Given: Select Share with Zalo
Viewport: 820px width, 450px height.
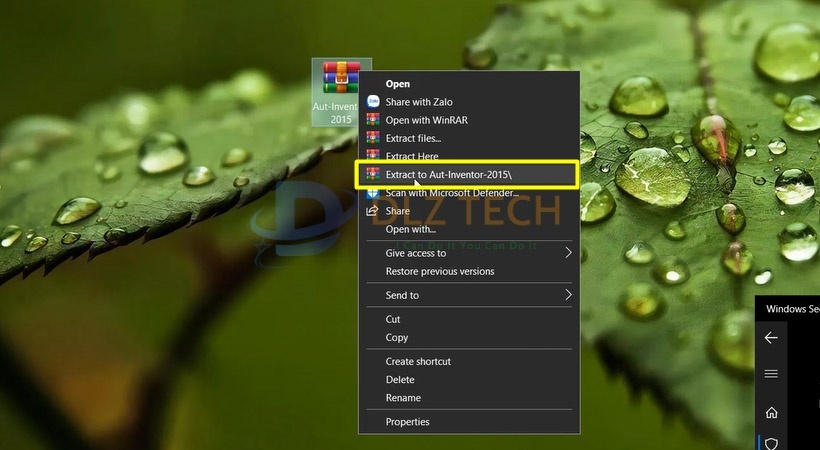Looking at the screenshot, I should coord(469,102).
